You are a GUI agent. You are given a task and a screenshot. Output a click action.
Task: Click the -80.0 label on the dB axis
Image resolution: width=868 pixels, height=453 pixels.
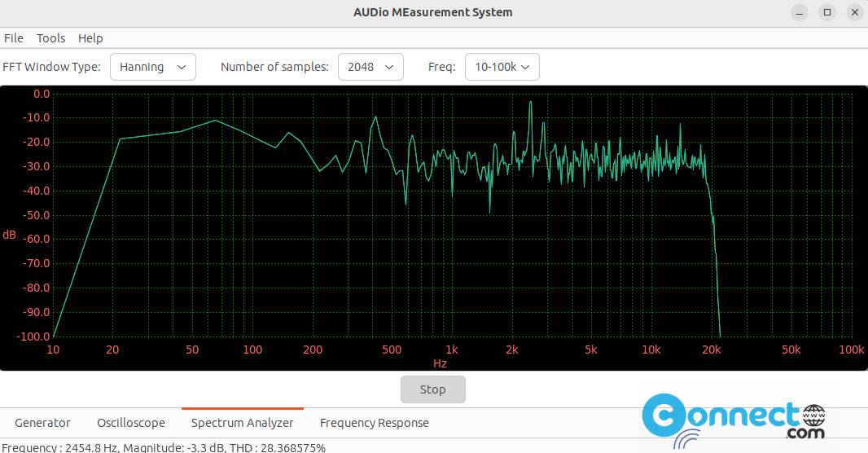[x=36, y=288]
